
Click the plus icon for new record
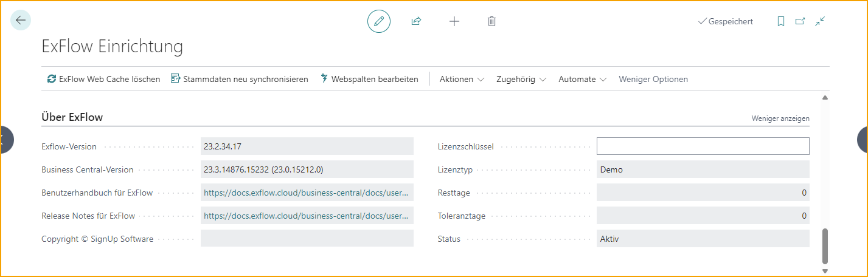pyautogui.click(x=454, y=21)
